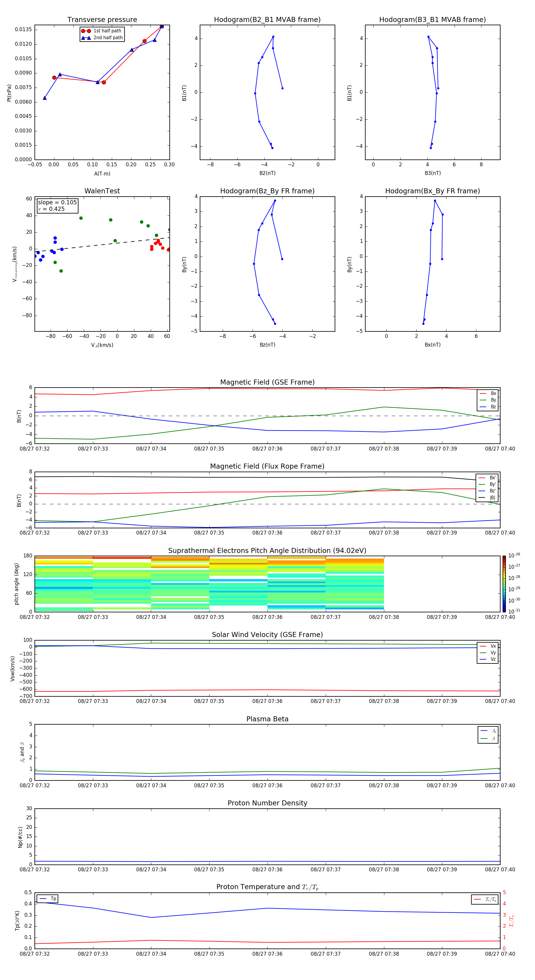Image resolution: width=535 pixels, height=980 pixels.
Task: Click the 08/27 07:36 tick under GSE magnetic field
Action: tap(267, 449)
